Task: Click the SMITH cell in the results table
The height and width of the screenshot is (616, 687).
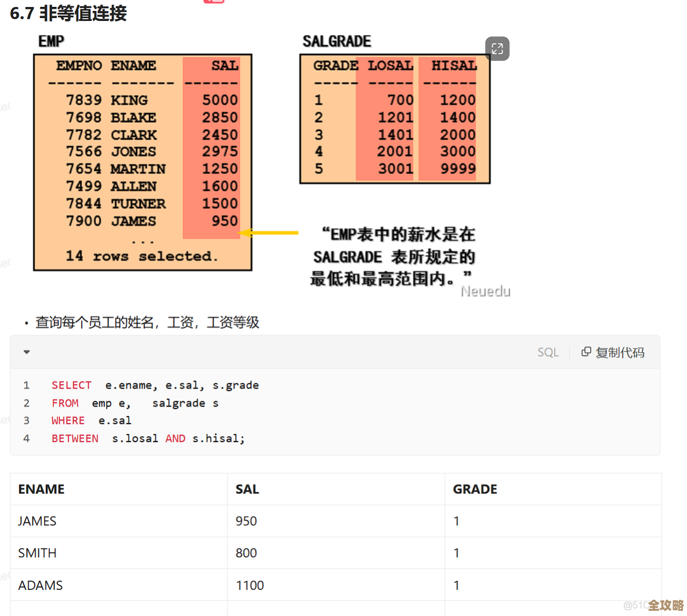Action: point(37,553)
